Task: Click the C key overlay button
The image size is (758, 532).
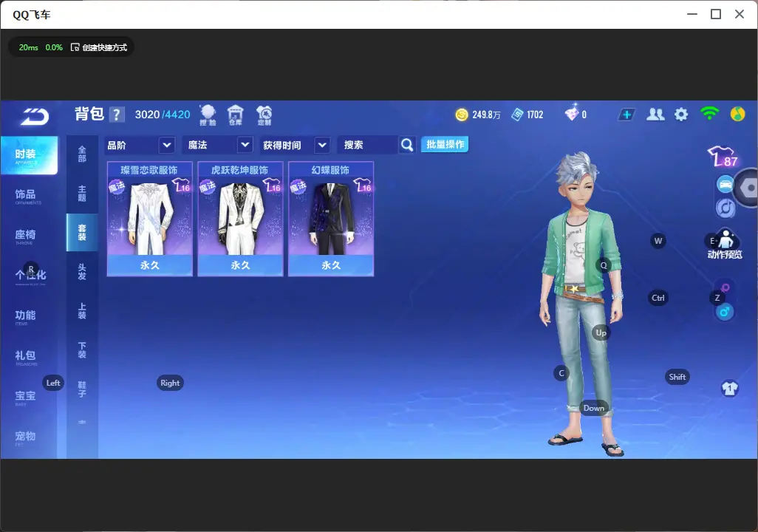Action: tap(561, 373)
